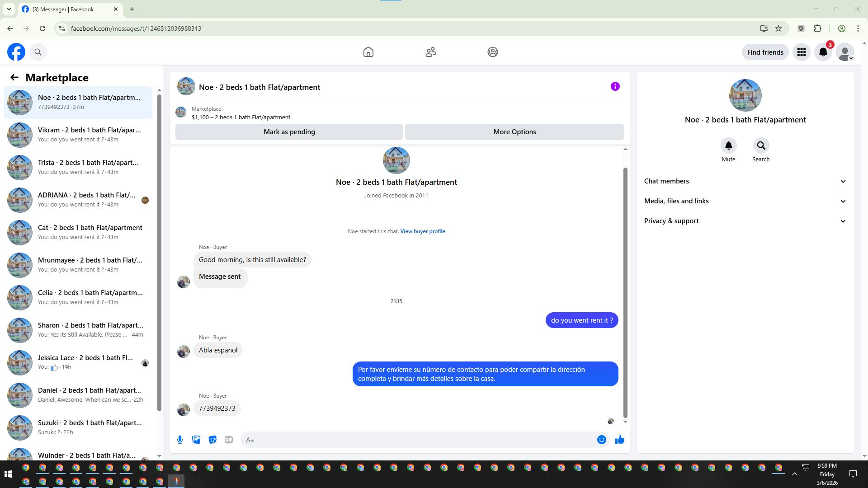Viewport: 868px width, 488px height.
Task: Expand Media, files and links section
Action: (x=745, y=201)
